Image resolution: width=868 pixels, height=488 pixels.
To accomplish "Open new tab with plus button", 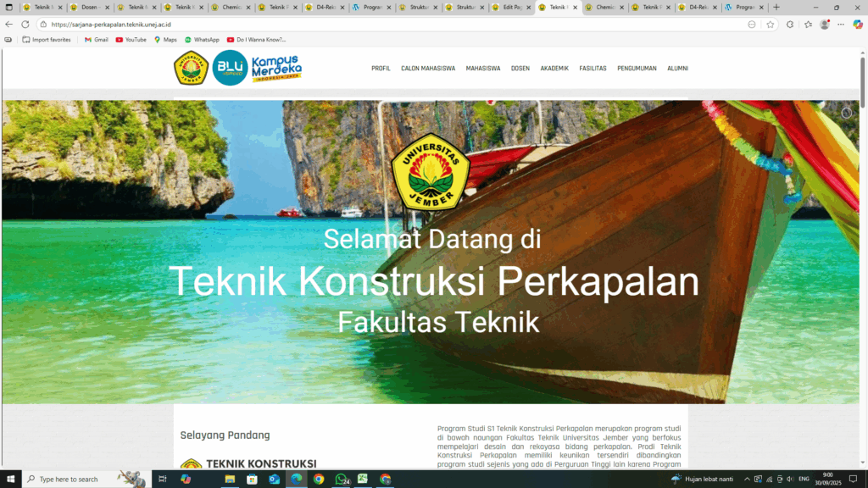I will (776, 7).
